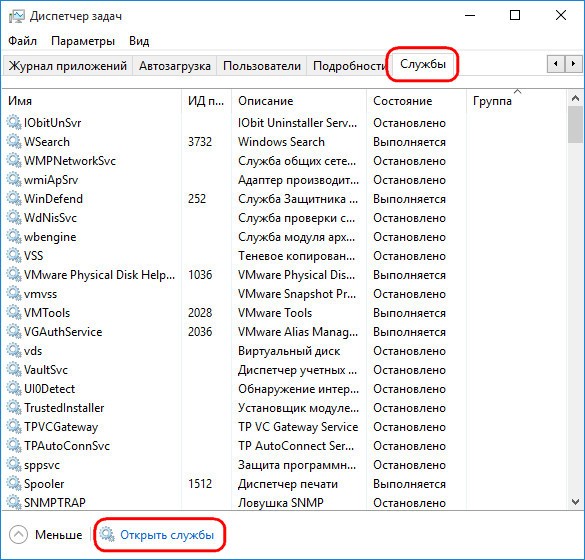The height and width of the screenshot is (560, 585).
Task: Click the gear icon beside WSearch service
Action: (14, 141)
